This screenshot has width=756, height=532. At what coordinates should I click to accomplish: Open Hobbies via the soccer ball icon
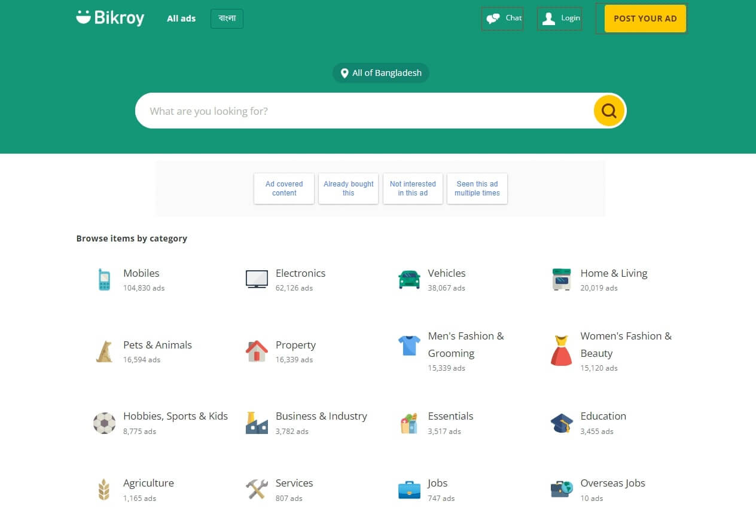tap(105, 423)
